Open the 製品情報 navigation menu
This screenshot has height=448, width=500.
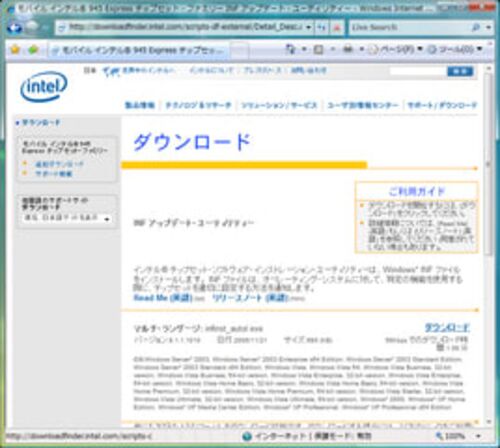pyautogui.click(x=140, y=106)
